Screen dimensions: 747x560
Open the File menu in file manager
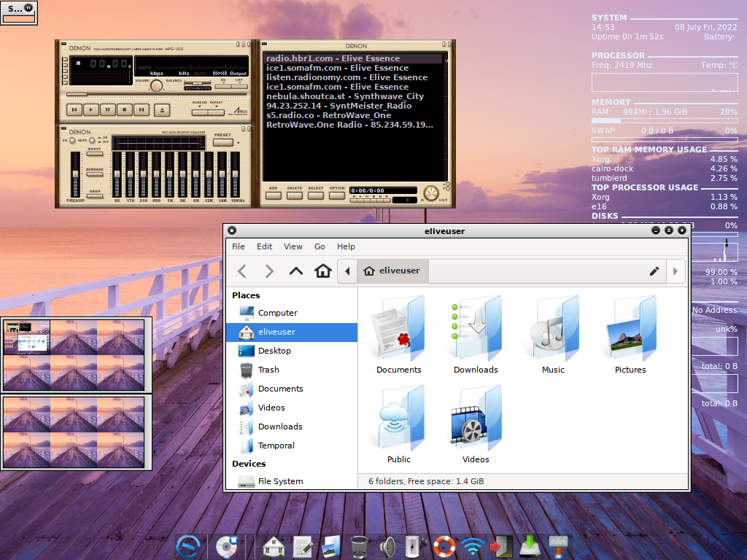239,246
